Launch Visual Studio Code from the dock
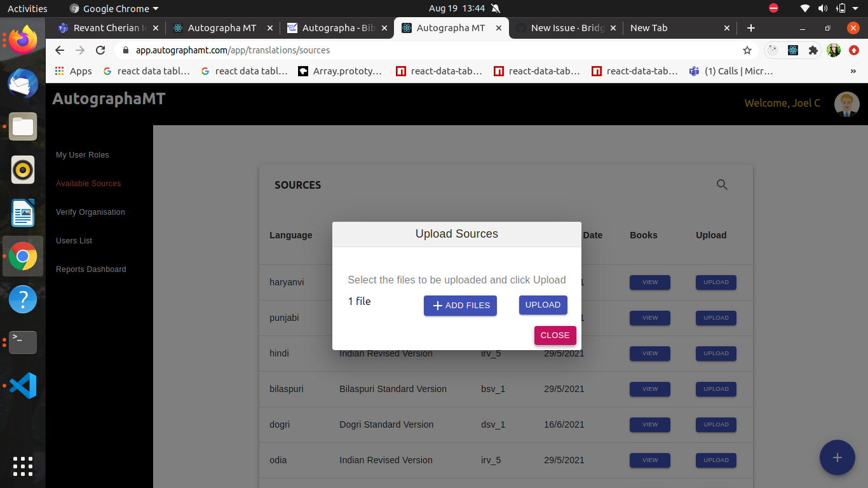Screen dimensions: 868x488 tap(22, 385)
